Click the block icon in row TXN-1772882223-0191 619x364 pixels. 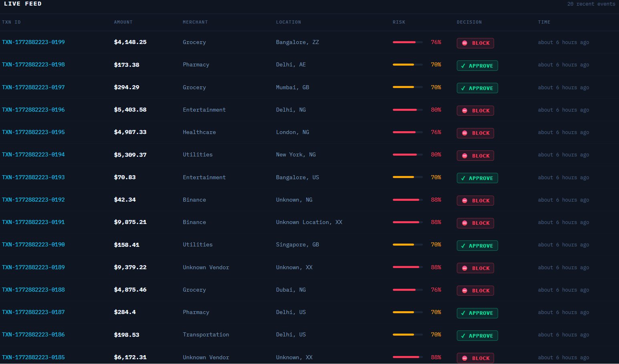464,223
